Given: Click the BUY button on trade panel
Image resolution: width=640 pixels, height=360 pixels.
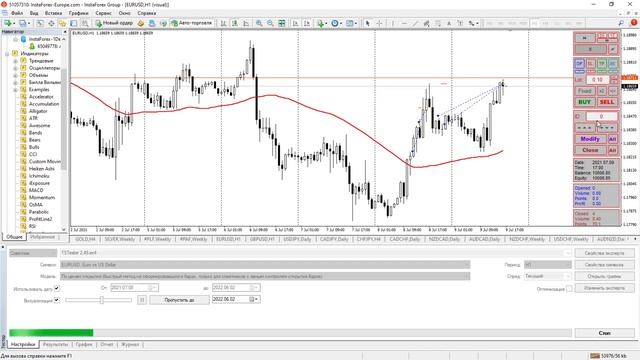Looking at the screenshot, I should [x=584, y=102].
